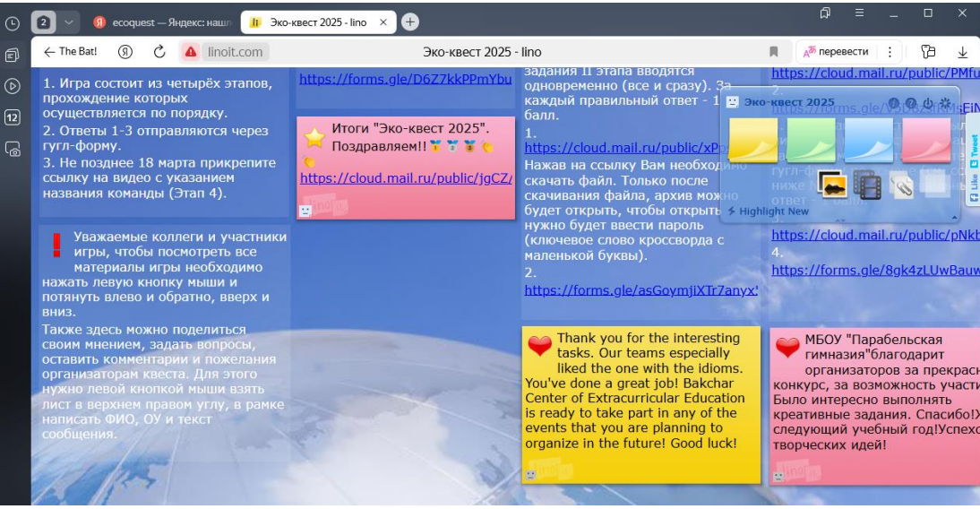Switch to the ecoquest Yandex tab
The height and width of the screenshot is (509, 980).
162,22
